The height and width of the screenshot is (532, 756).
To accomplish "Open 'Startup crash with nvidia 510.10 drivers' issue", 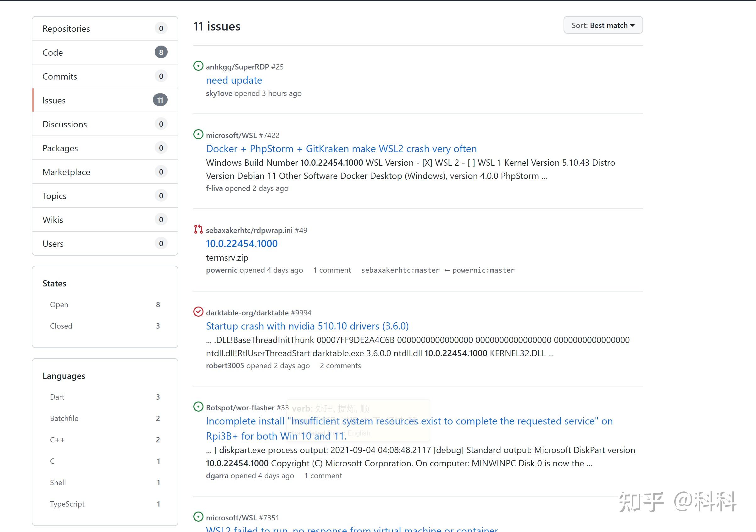I will (307, 326).
